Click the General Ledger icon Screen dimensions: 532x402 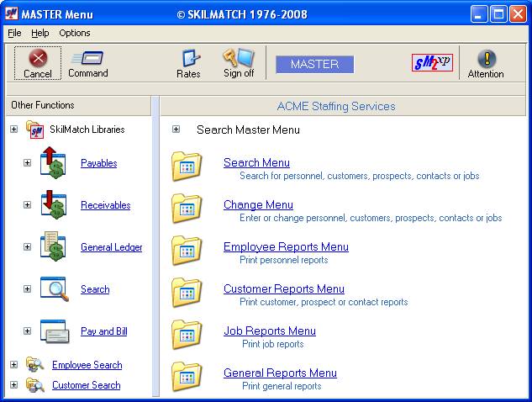(53, 246)
